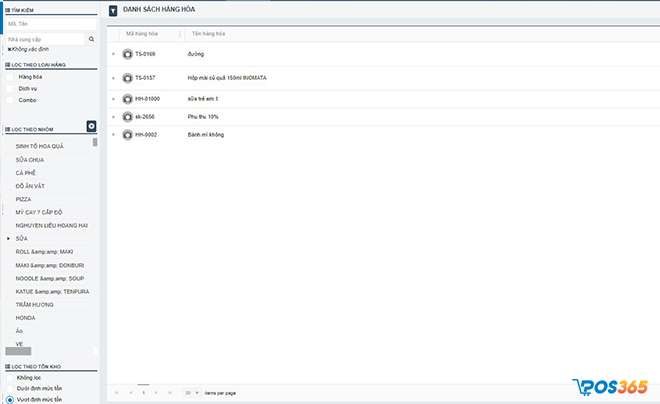This screenshot has width=660, height=404.
Task: Tick the Dịch vụ checkbox
Action: (x=10, y=89)
